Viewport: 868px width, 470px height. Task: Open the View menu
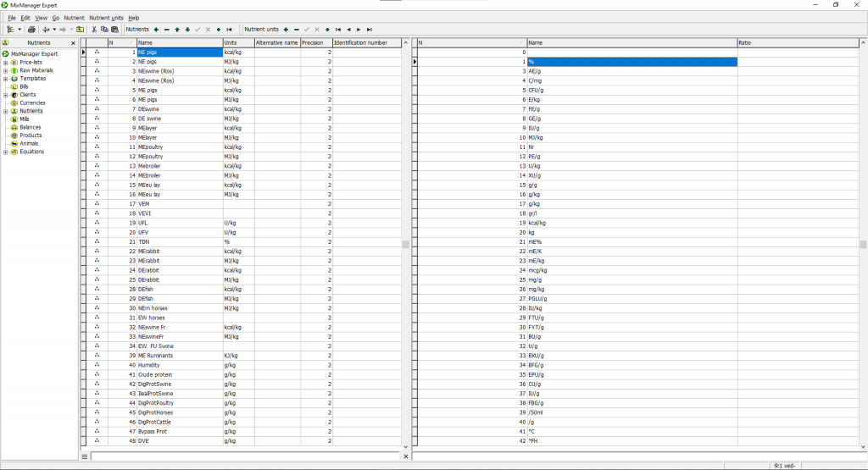41,18
